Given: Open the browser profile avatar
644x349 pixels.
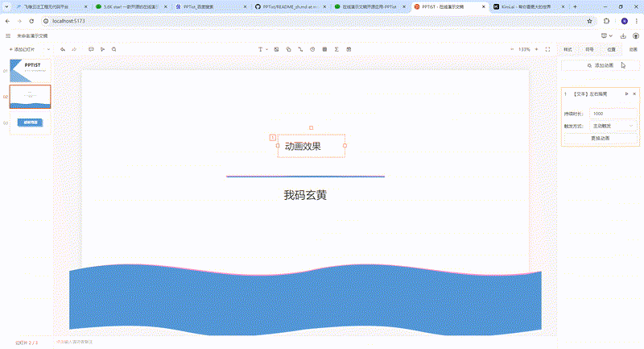Looking at the screenshot, I should 625,21.
